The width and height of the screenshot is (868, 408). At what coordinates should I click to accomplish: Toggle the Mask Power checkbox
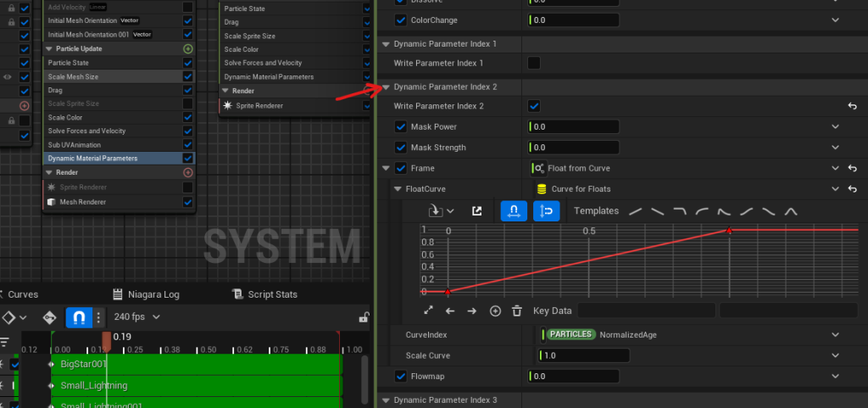[401, 126]
